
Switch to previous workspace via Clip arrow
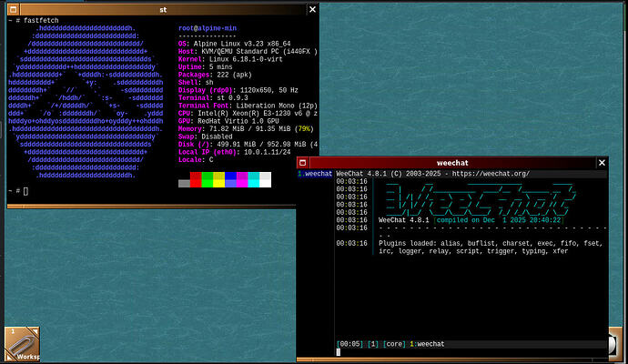[8, 359]
